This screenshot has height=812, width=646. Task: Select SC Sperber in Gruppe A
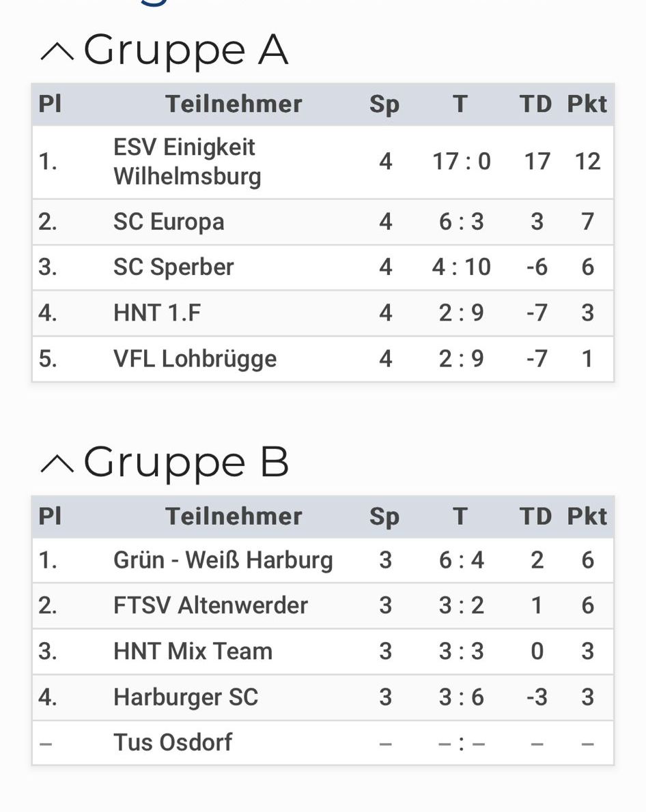point(173,267)
